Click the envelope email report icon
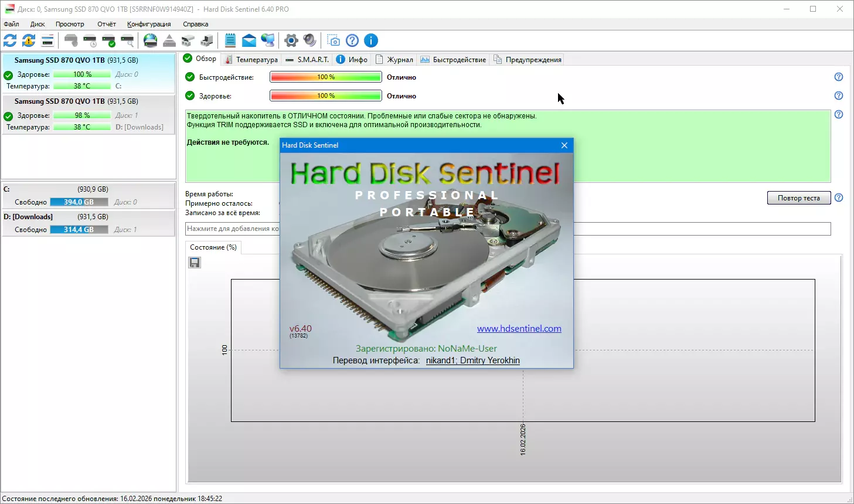 click(x=249, y=40)
